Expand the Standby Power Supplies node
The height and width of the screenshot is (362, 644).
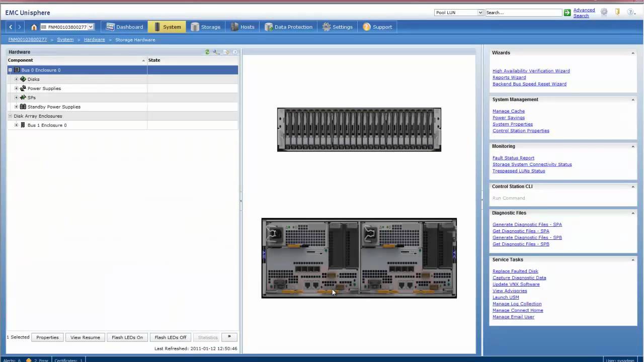coord(16,107)
